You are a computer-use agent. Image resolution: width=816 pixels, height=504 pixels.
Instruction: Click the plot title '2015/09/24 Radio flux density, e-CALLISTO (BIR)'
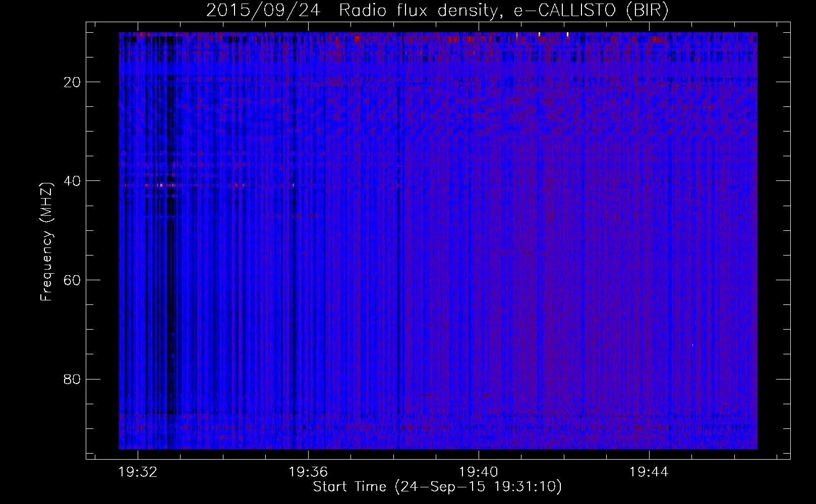437,10
